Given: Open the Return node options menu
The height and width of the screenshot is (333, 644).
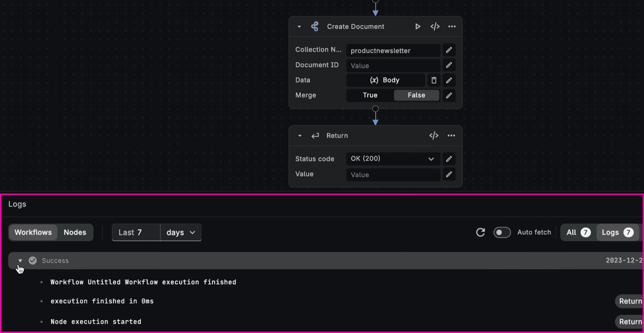Looking at the screenshot, I should [x=451, y=135].
